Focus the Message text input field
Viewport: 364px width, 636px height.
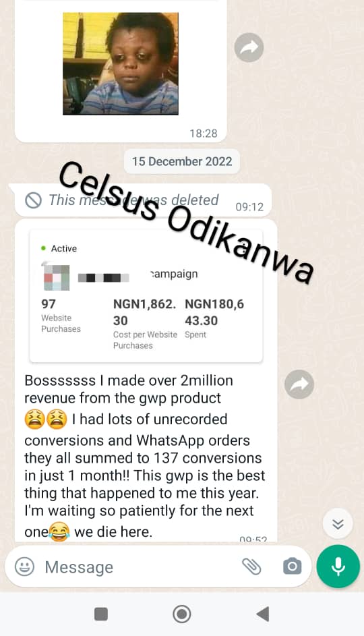pos(138,567)
